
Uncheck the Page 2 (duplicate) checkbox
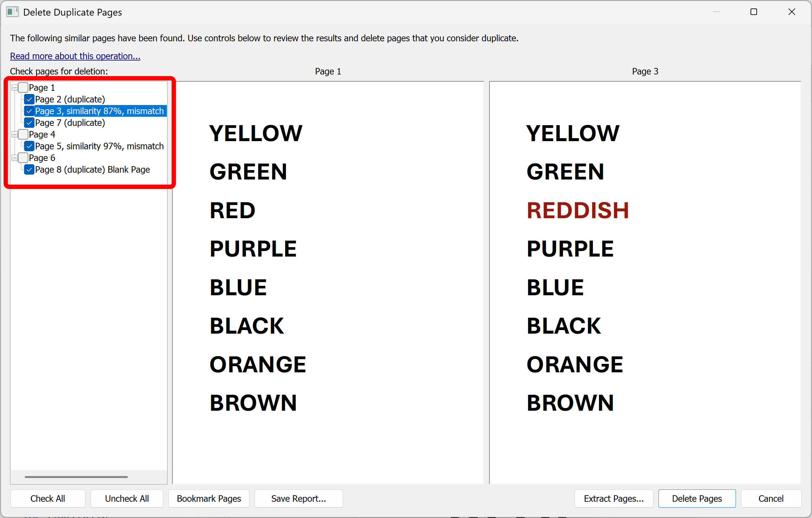pyautogui.click(x=29, y=99)
